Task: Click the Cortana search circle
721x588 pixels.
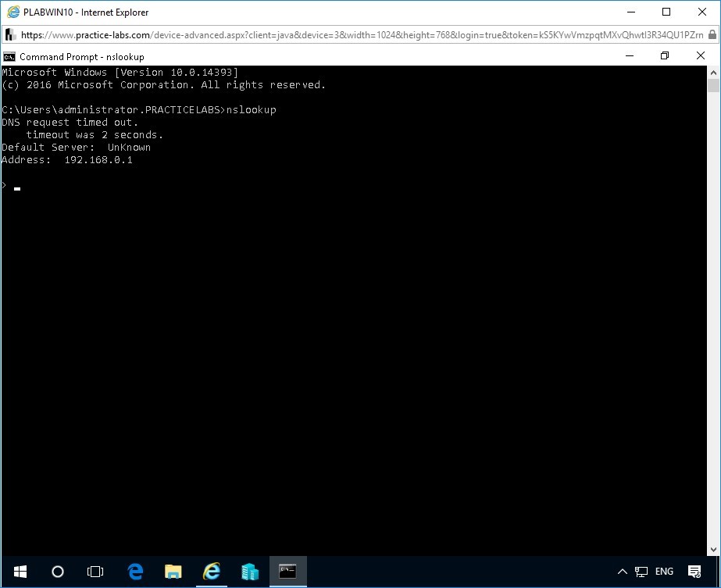Action: (57, 572)
